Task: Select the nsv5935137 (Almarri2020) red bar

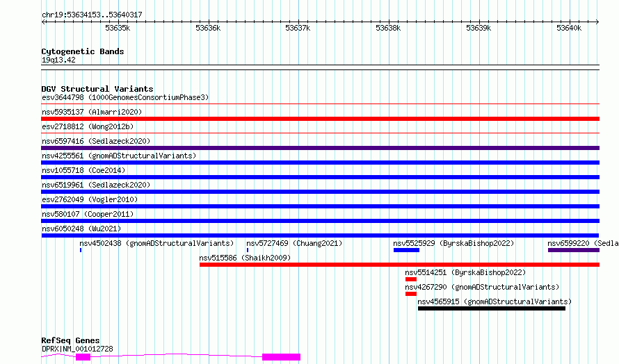Action: pyautogui.click(x=320, y=119)
